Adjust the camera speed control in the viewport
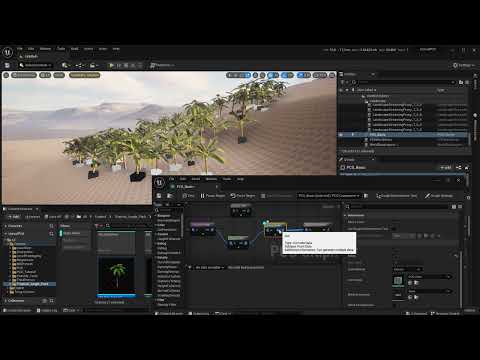This screenshot has width=480, height=360. 320,75
